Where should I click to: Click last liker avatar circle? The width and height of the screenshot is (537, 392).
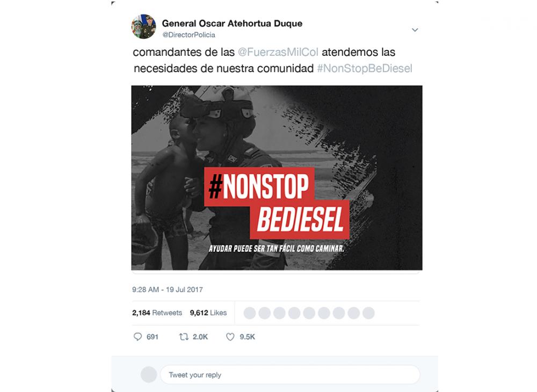tap(368, 313)
